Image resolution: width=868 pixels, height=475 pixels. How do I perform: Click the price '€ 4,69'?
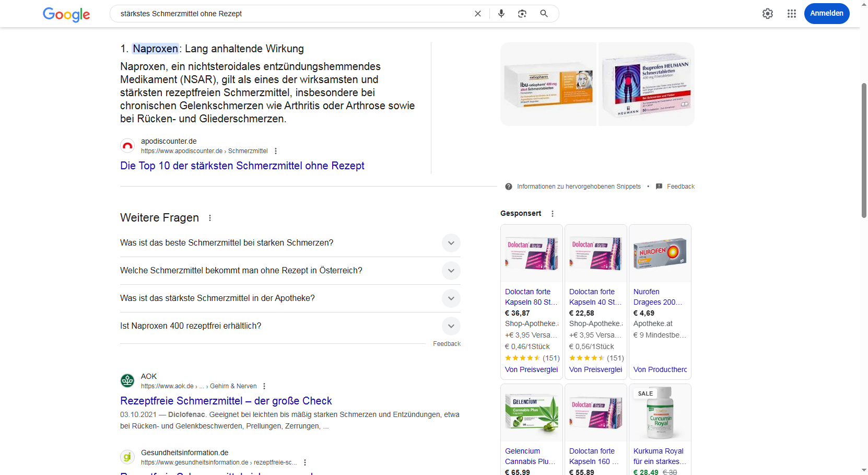(x=644, y=313)
